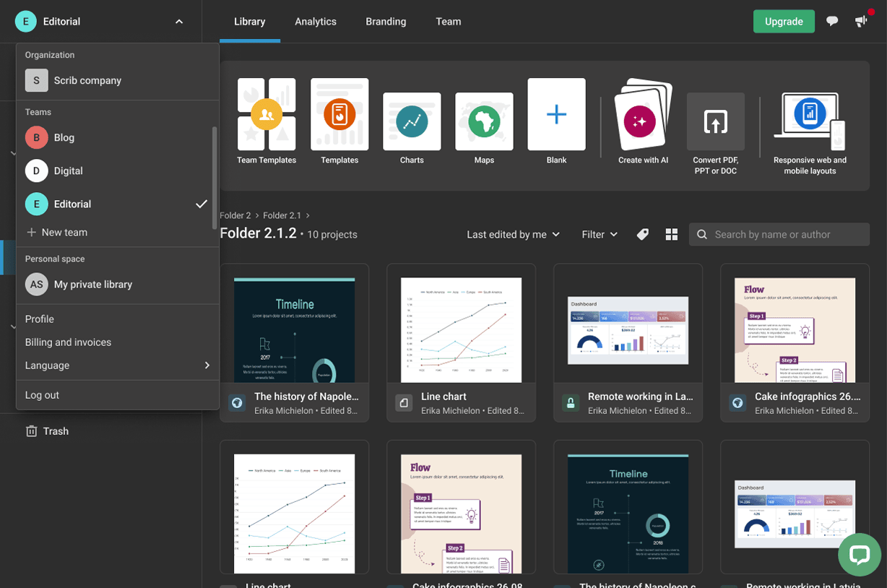Open the Trash folder
Screen dimensions: 887x588
56,431
